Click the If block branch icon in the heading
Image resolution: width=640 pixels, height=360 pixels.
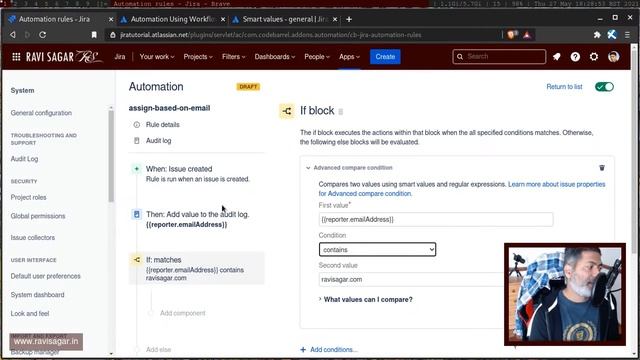pos(287,111)
